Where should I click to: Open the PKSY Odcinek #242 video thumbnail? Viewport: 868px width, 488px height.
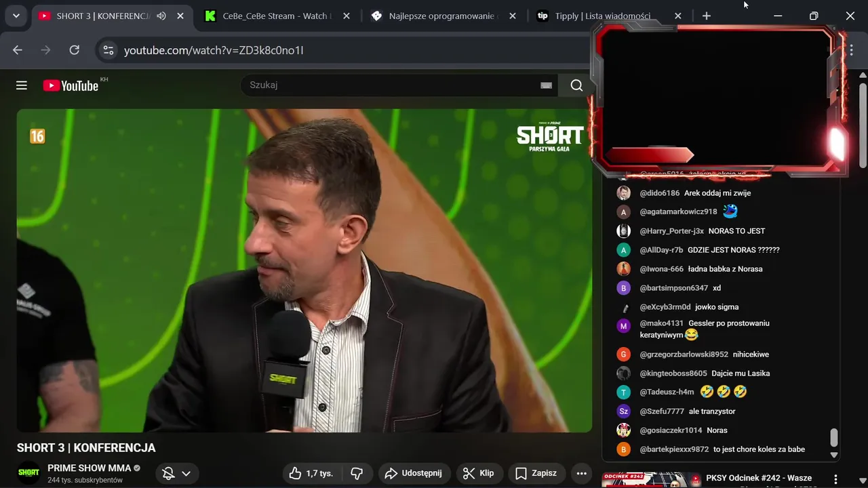(652, 480)
